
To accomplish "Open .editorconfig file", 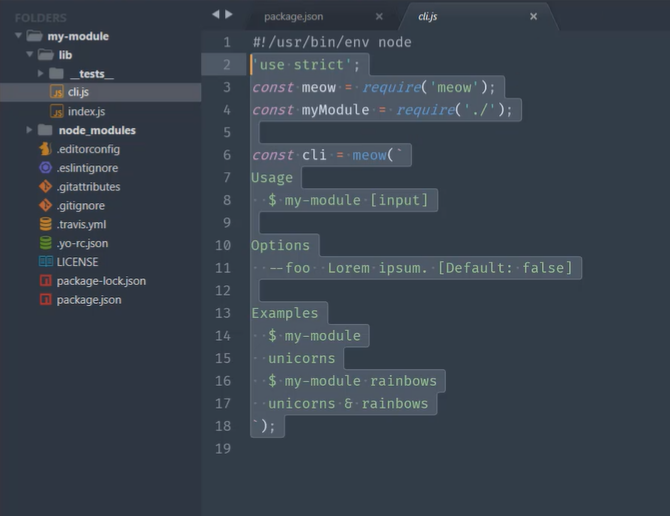I will 88,149.
